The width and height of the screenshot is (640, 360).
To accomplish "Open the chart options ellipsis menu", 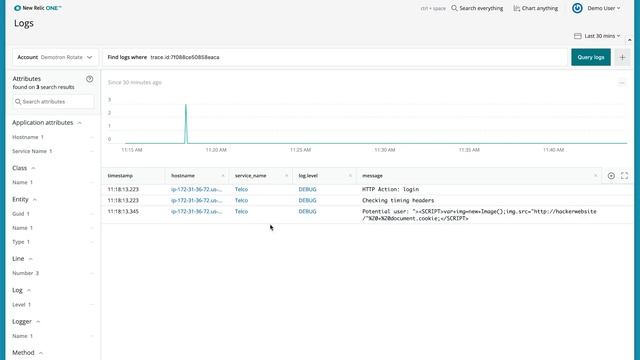I will point(622,83).
